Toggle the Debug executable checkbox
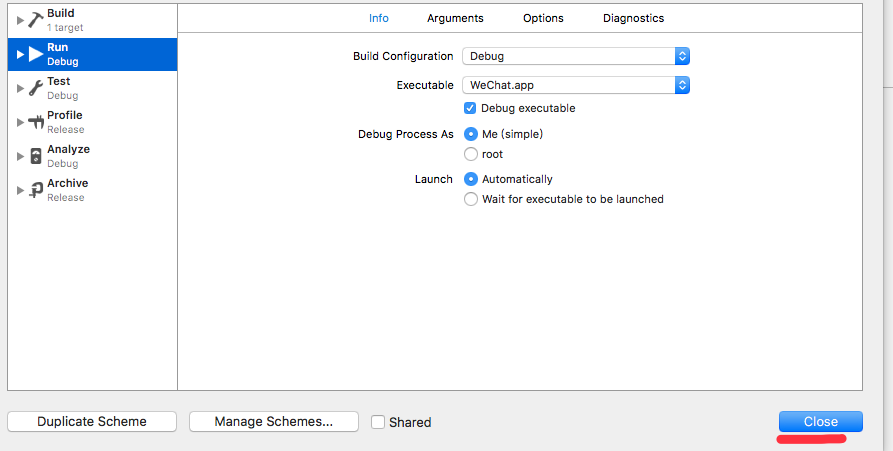This screenshot has height=451, width=893. click(x=470, y=108)
